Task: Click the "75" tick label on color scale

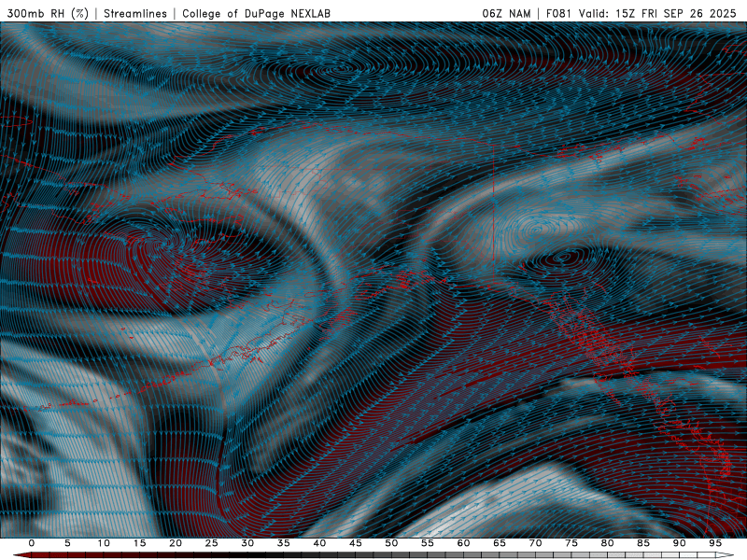Action: pyautogui.click(x=571, y=543)
